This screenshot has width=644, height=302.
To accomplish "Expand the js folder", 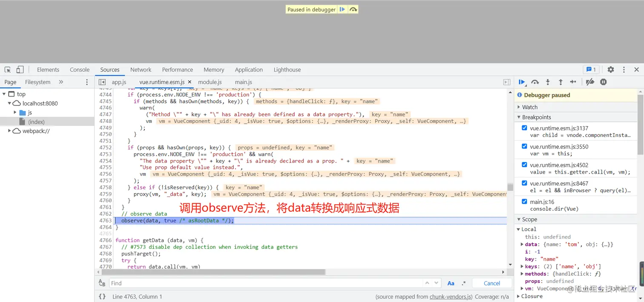I will (x=15, y=112).
